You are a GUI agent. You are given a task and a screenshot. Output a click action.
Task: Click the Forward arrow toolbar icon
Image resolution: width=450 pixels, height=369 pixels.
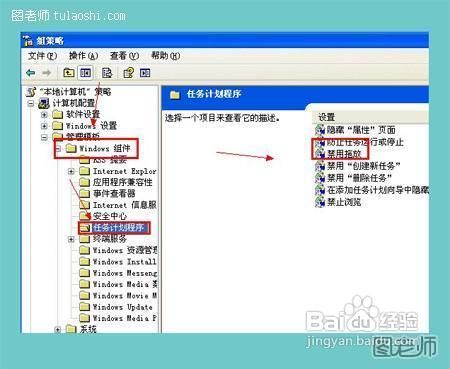[x=46, y=73]
